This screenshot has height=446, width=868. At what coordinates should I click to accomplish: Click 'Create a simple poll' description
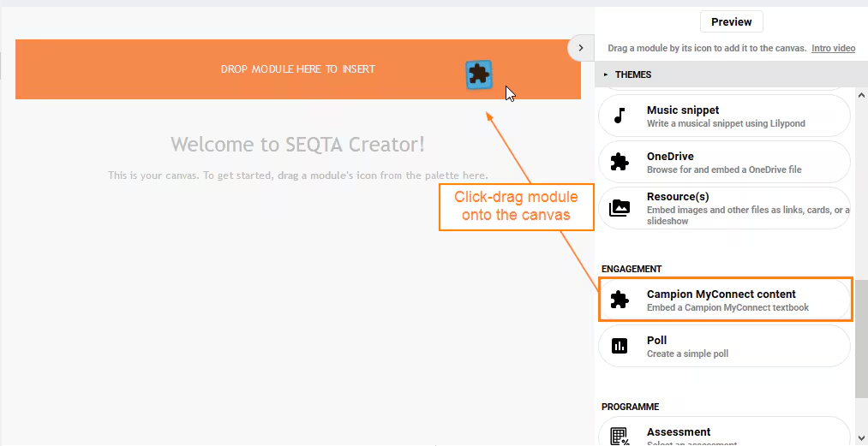pos(687,354)
